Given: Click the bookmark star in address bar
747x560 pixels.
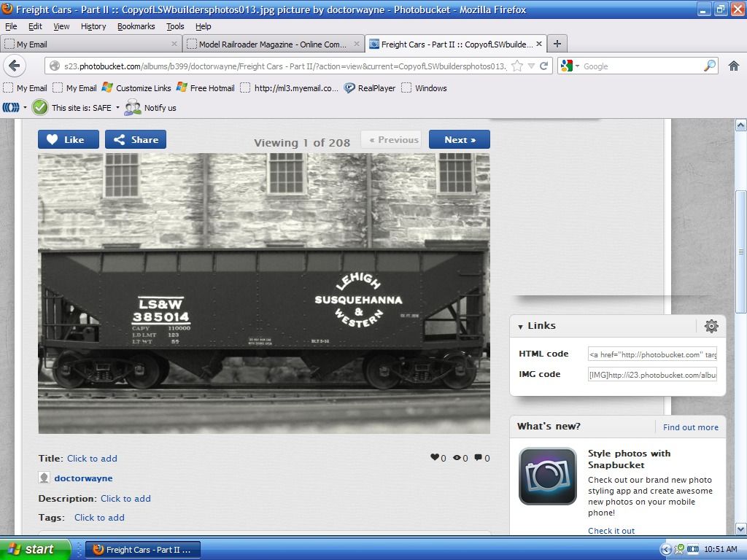Looking at the screenshot, I should (516, 66).
